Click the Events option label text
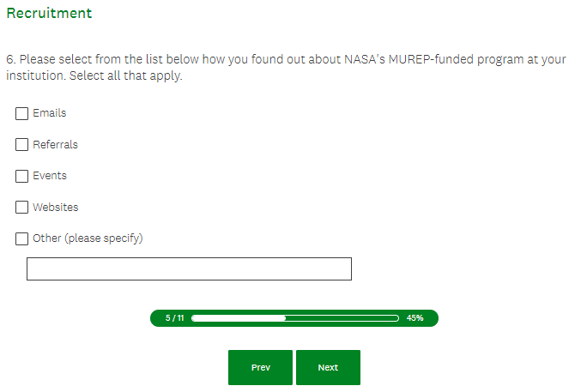 (50, 176)
